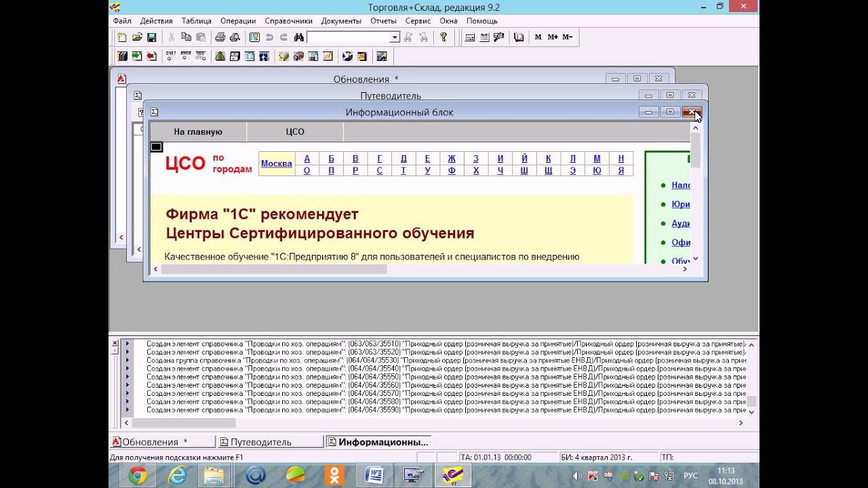Click the M memory button
The width and height of the screenshot is (868, 488).
(538, 37)
